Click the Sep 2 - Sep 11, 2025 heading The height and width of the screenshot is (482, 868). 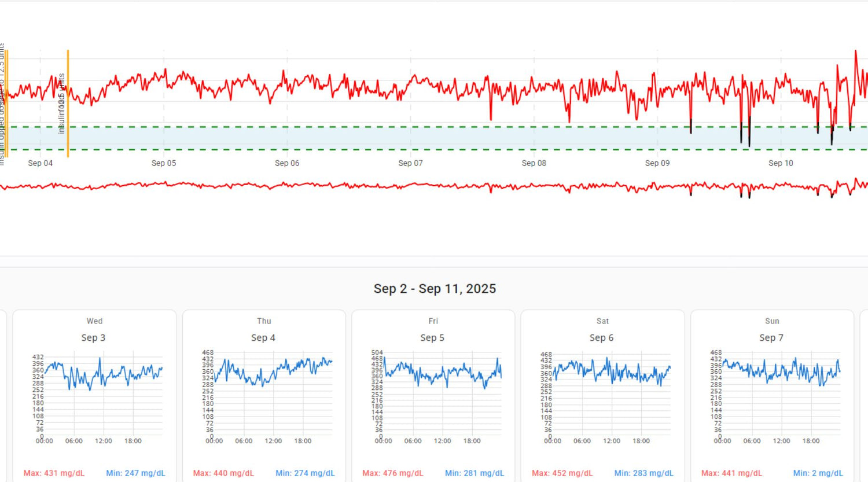(435, 289)
